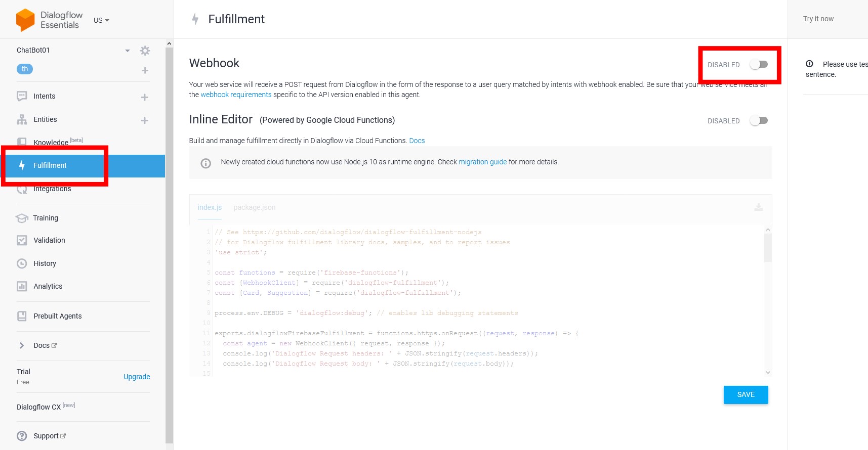Select the th language chip

[x=25, y=69]
